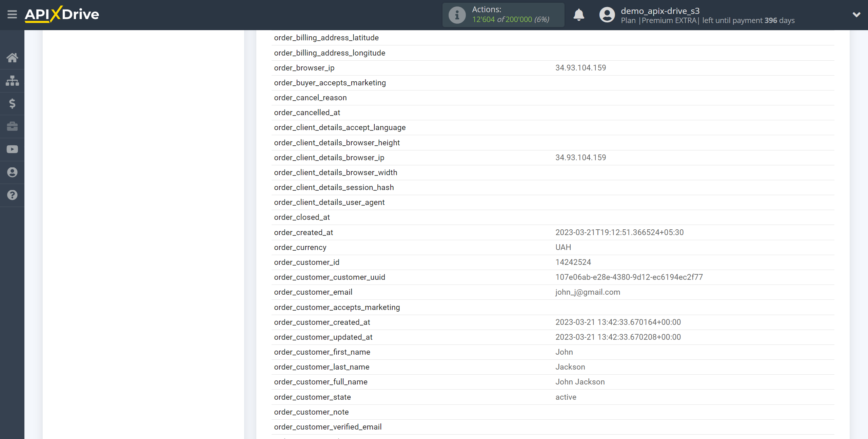The height and width of the screenshot is (439, 868).
Task: Select order_created_at field name
Action: (x=303, y=232)
